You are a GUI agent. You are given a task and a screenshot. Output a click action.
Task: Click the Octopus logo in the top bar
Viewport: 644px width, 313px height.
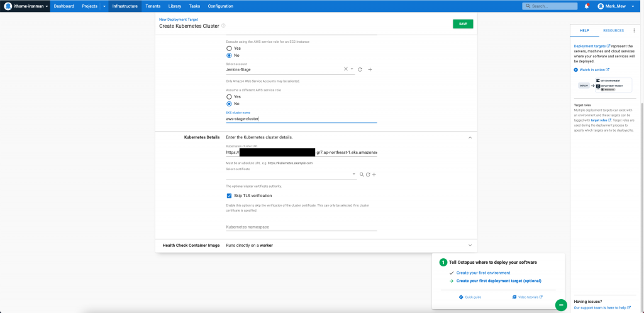tap(8, 6)
